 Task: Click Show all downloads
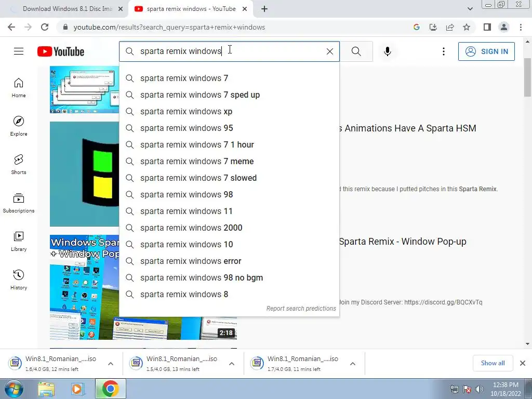point(493,363)
